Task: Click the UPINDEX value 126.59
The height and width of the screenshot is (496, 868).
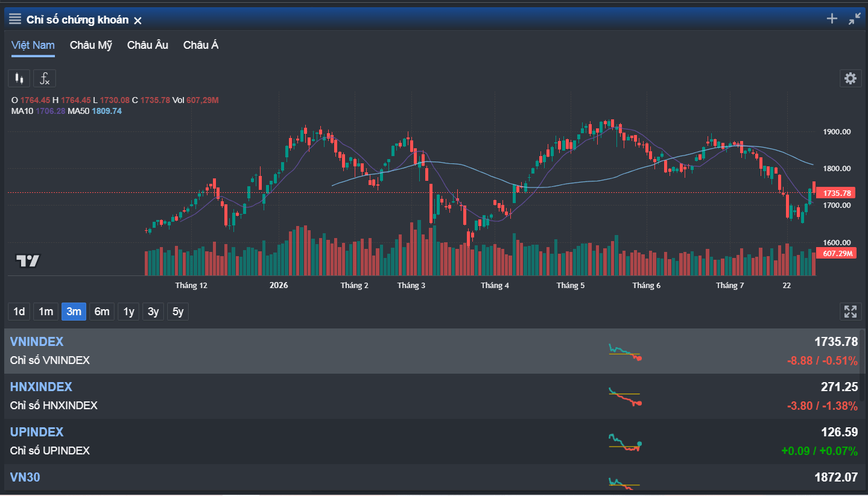Action: (839, 432)
